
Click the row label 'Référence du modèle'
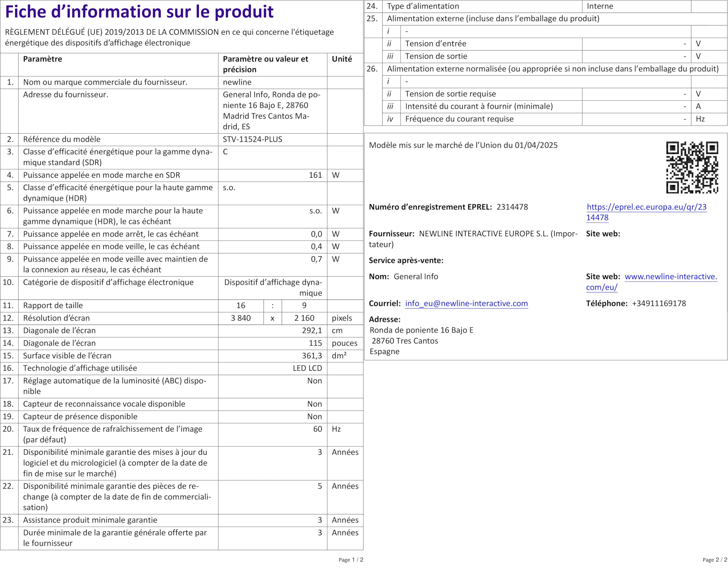click(x=62, y=139)
